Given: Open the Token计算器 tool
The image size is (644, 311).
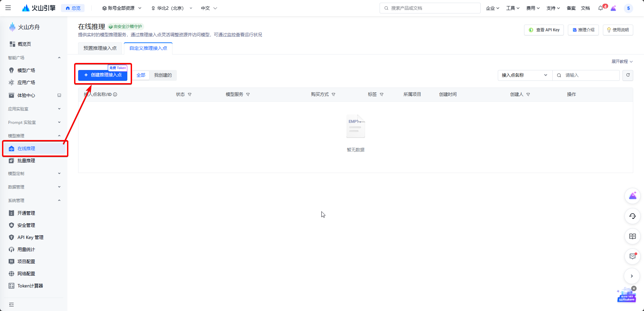Looking at the screenshot, I should (30, 285).
